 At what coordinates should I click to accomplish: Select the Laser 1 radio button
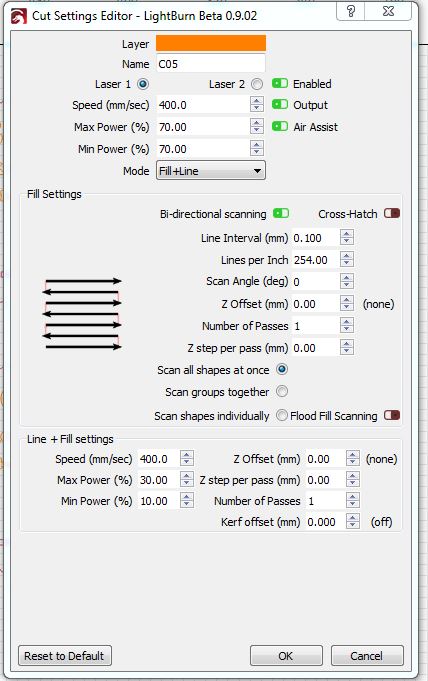click(143, 84)
